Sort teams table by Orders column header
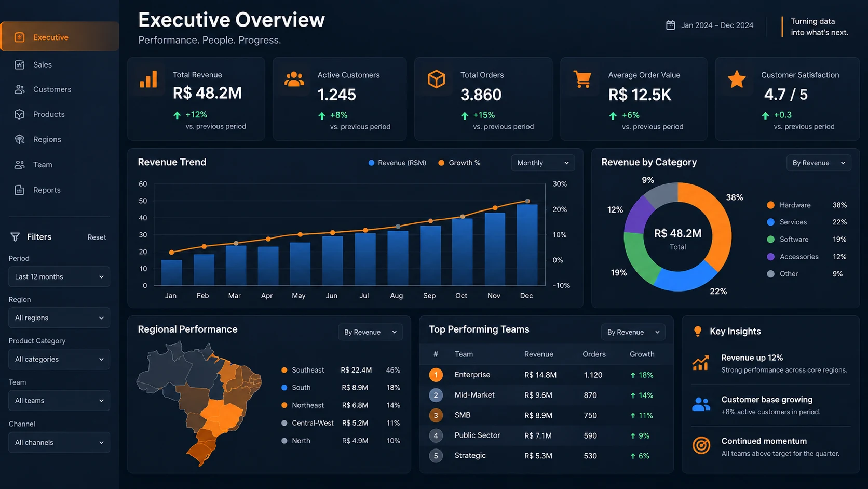 (x=594, y=354)
